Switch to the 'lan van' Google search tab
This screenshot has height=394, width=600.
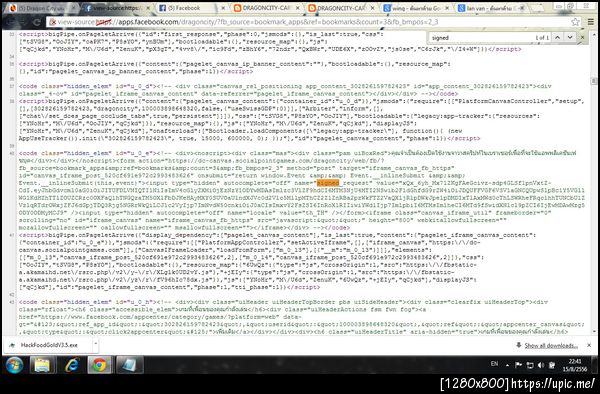pos(491,8)
